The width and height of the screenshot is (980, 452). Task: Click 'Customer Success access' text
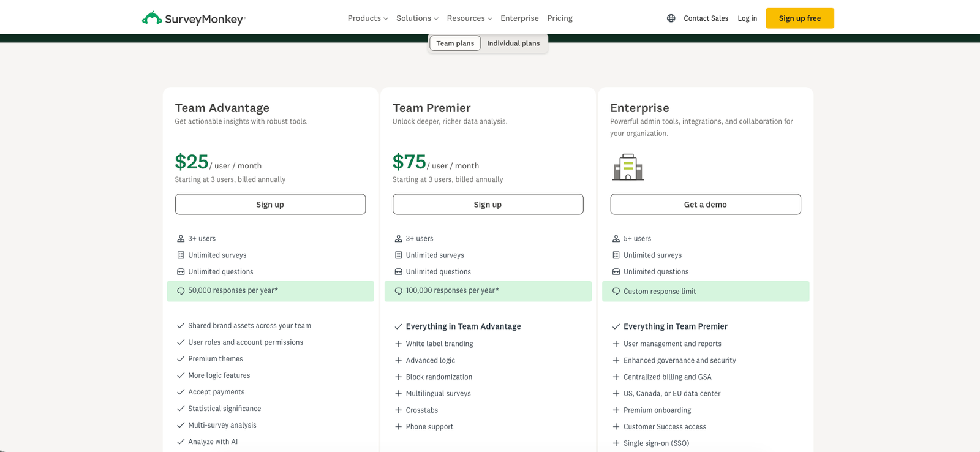[x=665, y=426]
